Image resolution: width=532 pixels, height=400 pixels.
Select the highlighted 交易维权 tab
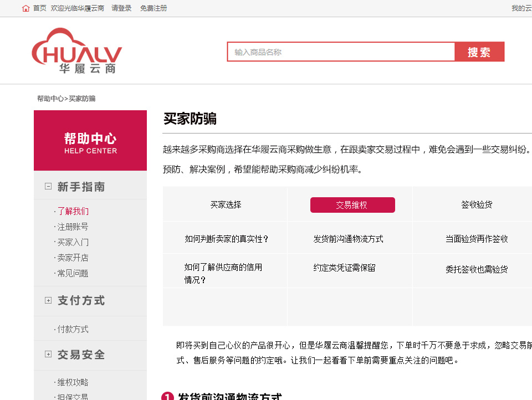[x=353, y=204]
